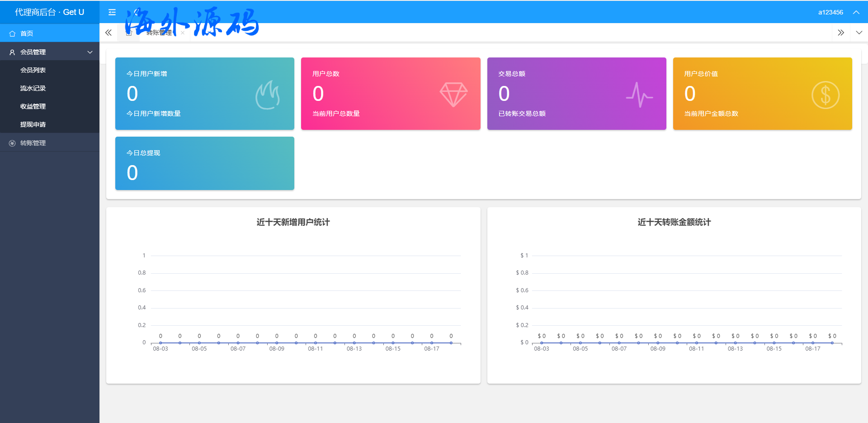Open 会员列表 in the sidebar
Image resolution: width=868 pixels, height=423 pixels.
click(x=33, y=70)
